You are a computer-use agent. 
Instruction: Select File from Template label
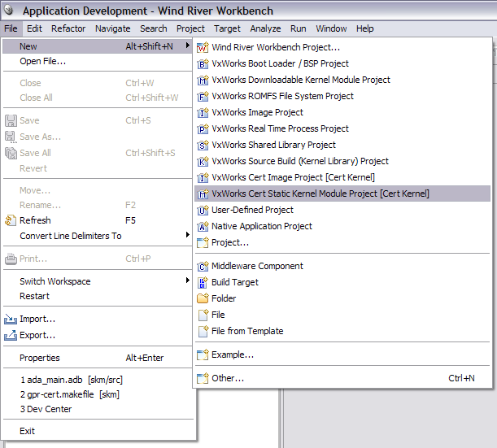tap(247, 331)
